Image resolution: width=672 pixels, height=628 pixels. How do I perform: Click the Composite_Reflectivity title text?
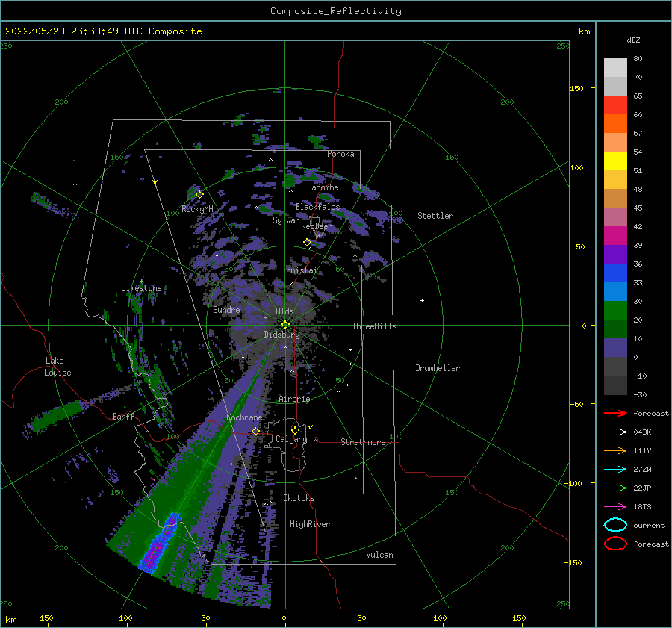coord(335,11)
